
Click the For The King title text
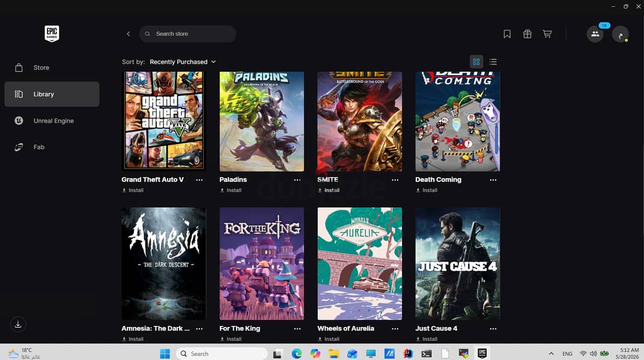240,328
